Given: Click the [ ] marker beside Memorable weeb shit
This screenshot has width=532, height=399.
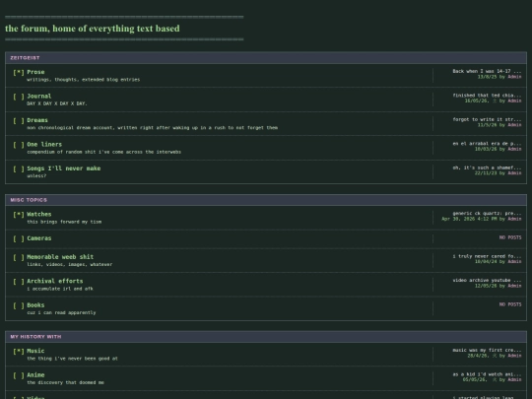Looking at the screenshot, I should pyautogui.click(x=19, y=257).
